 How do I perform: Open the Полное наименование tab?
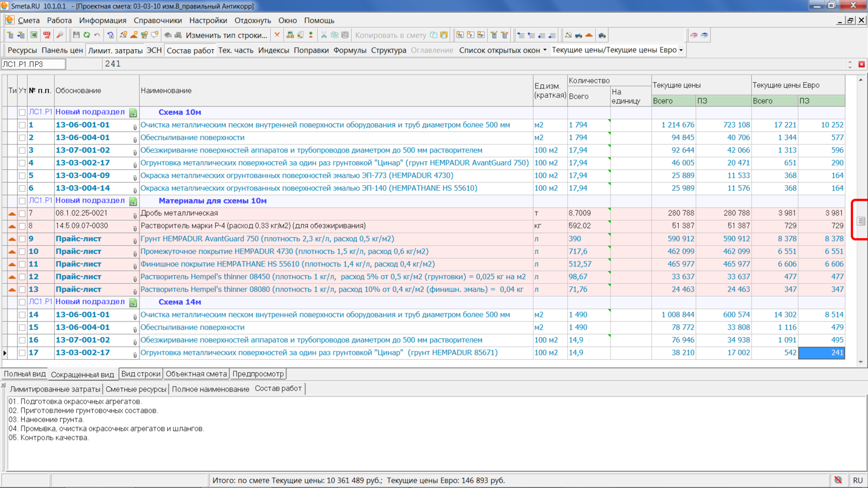tap(211, 389)
